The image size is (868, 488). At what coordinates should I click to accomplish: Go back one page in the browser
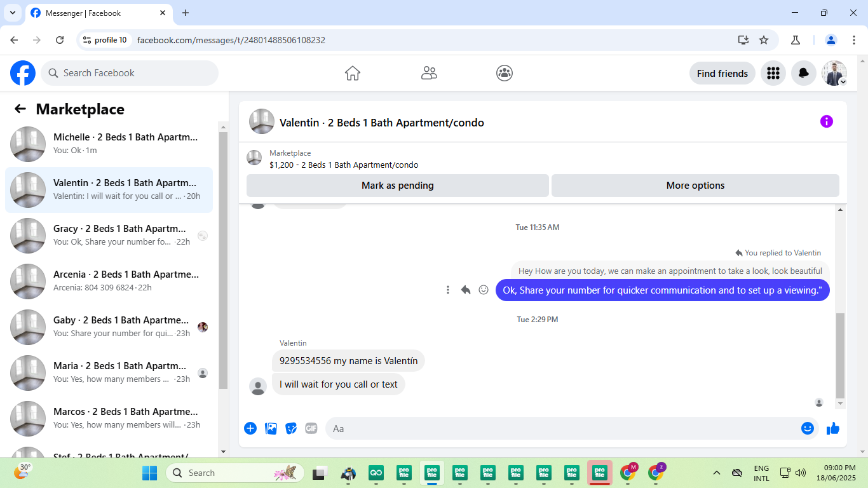pyautogui.click(x=14, y=40)
